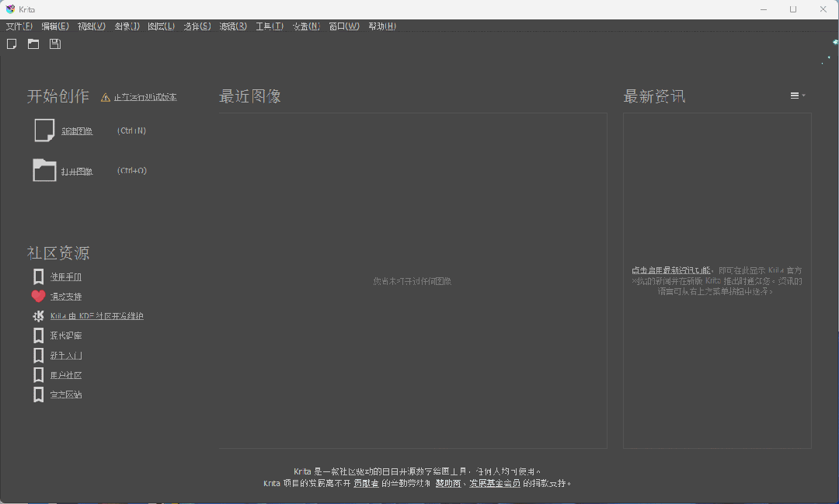Click the (Ctrl+O) shortcut label
839x504 pixels.
(131, 171)
